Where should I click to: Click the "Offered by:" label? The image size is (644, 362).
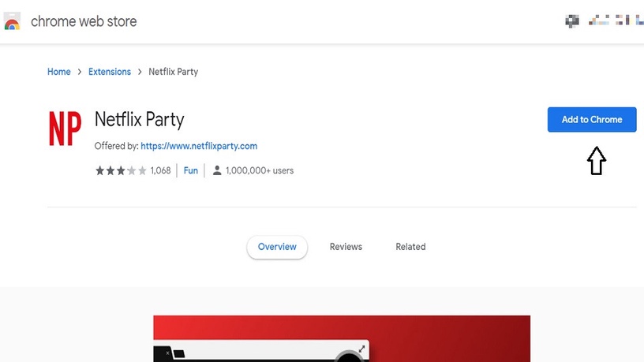pyautogui.click(x=116, y=146)
